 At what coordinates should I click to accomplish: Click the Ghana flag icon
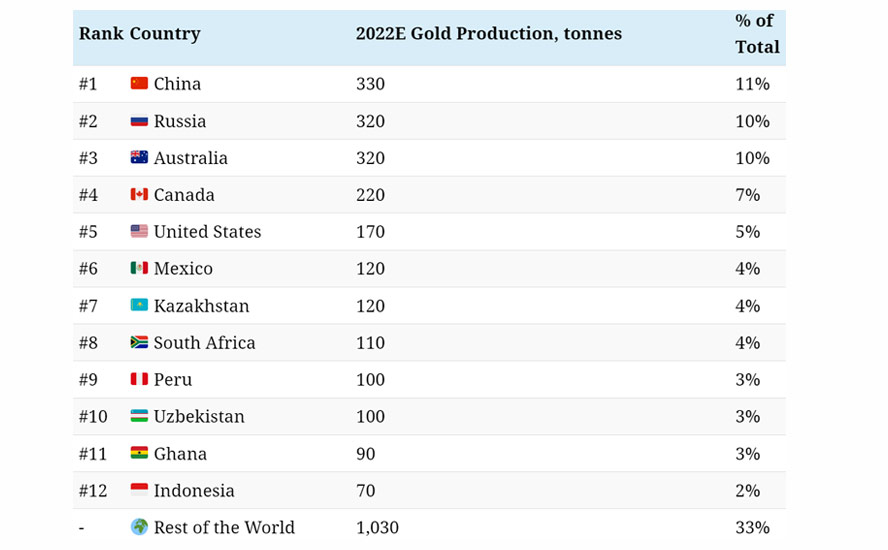(x=139, y=454)
